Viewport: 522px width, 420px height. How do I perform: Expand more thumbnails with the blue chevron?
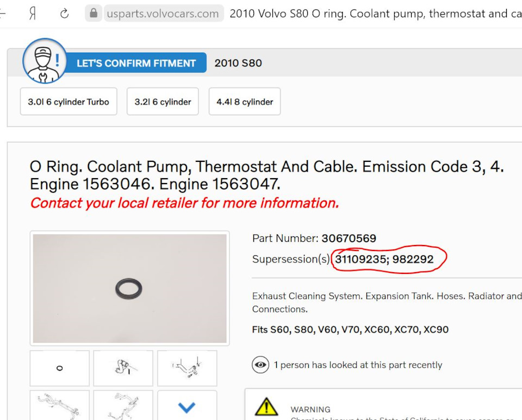(187, 406)
